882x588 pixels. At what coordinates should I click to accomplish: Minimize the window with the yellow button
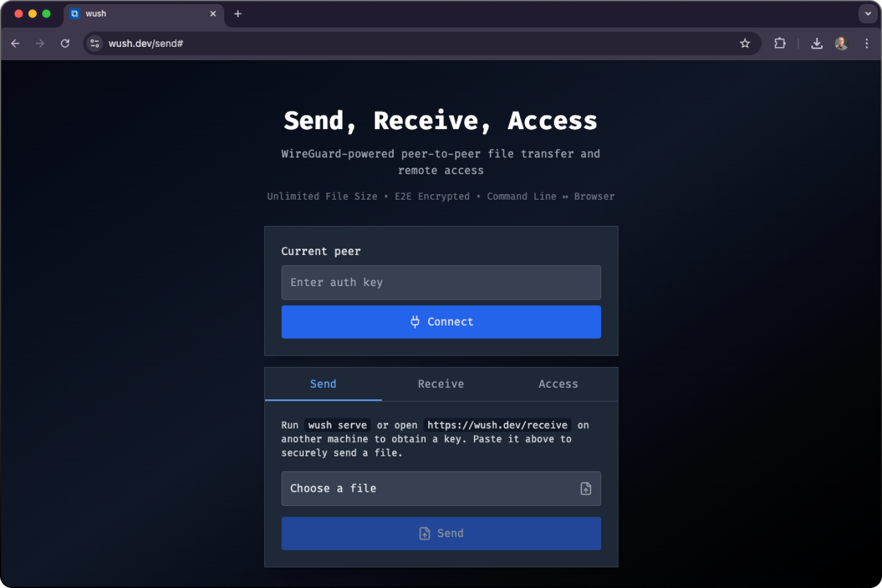(x=32, y=13)
